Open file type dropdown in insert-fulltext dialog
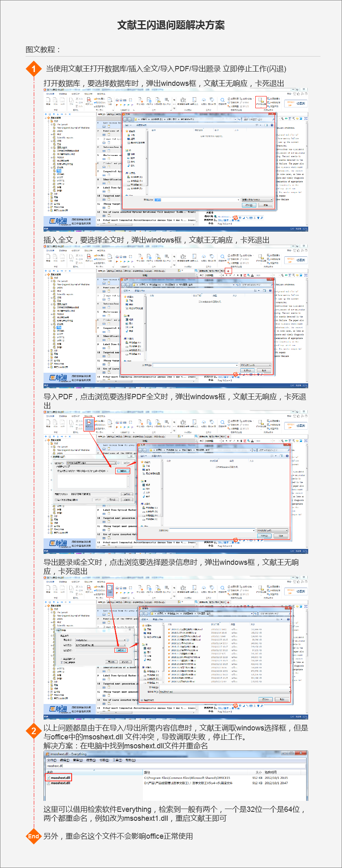Image resolution: width=342 pixels, height=868 pixels. [255, 365]
